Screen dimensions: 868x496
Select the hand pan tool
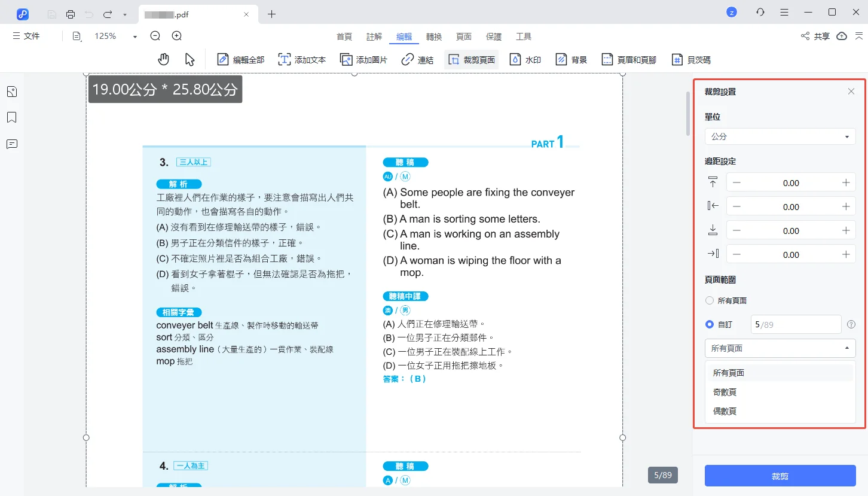(x=164, y=59)
